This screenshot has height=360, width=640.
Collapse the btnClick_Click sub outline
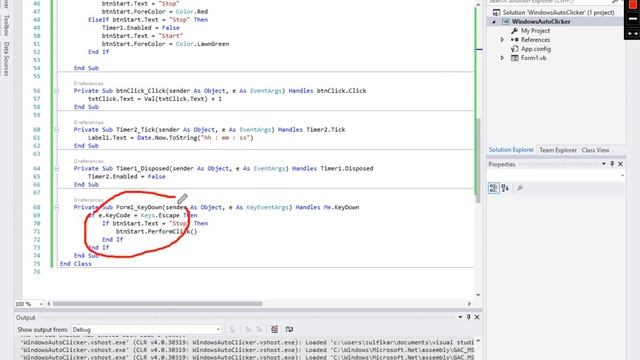tap(57, 91)
